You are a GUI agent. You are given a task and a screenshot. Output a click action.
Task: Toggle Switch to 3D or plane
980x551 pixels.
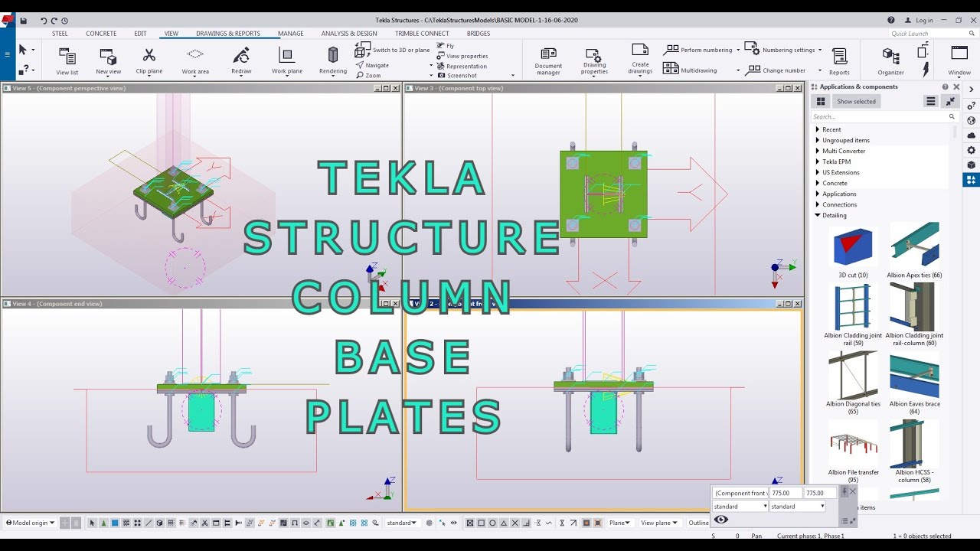pos(392,50)
